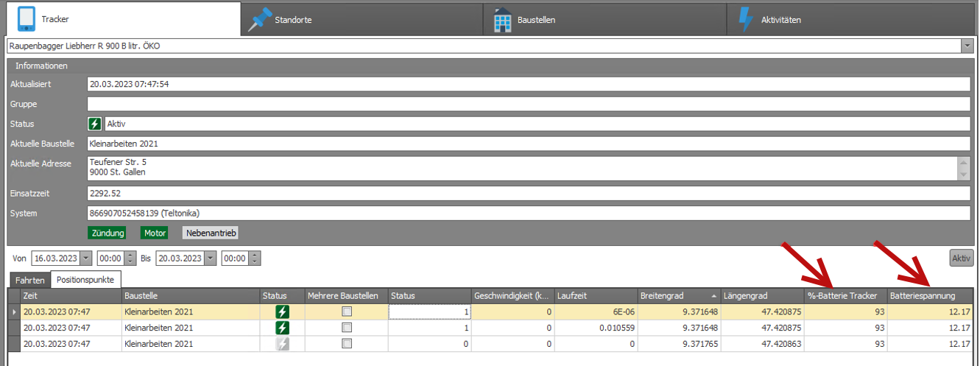The height and width of the screenshot is (366, 980).
Task: Select the Positionspunkte tab
Action: pos(85,281)
